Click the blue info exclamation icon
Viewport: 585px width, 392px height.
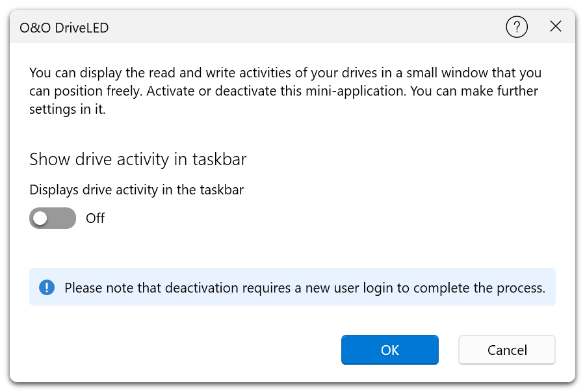coord(47,287)
